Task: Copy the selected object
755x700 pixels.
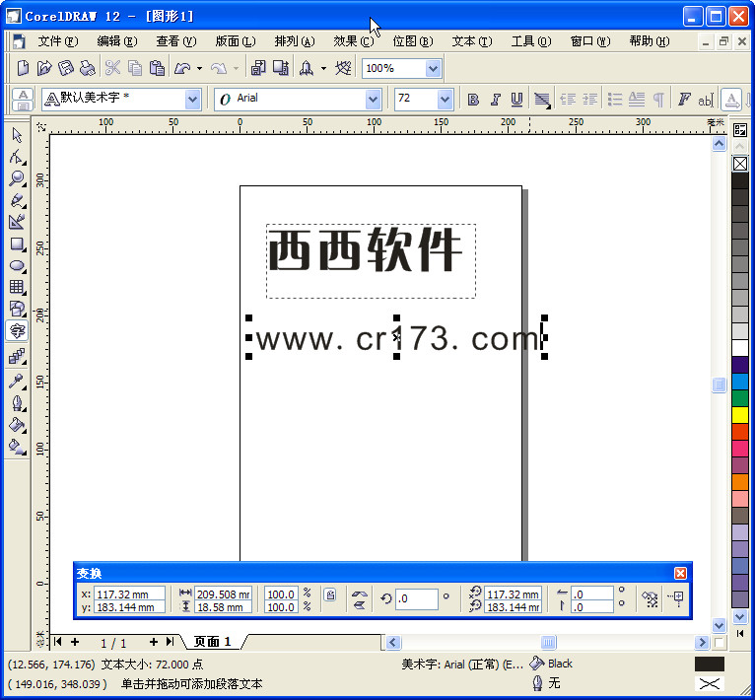Action: click(x=135, y=68)
